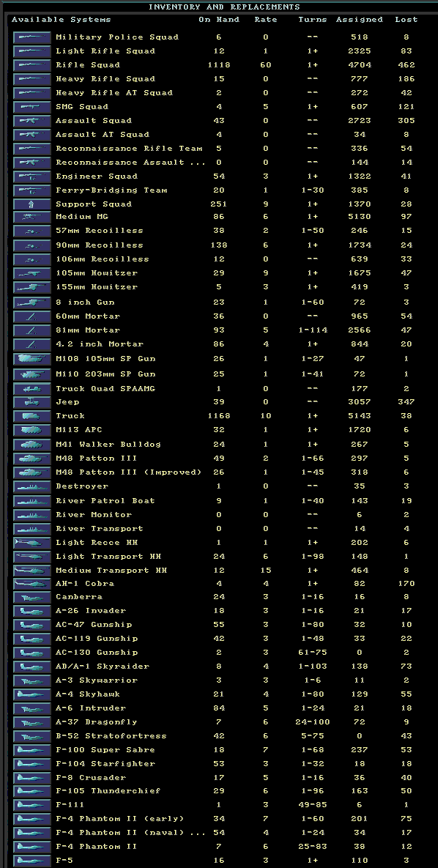Select the Medium Transport HH helicopter icon
This screenshot has width=438, height=868.
click(x=32, y=570)
